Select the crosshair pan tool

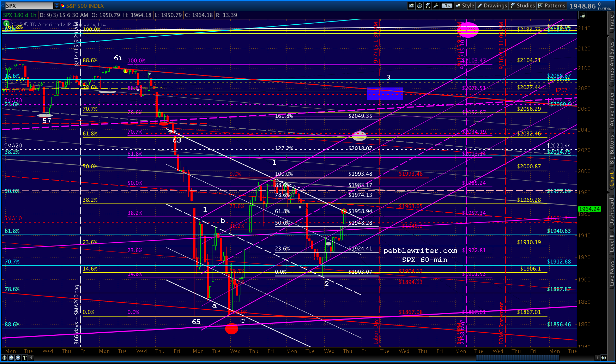[5, 358]
